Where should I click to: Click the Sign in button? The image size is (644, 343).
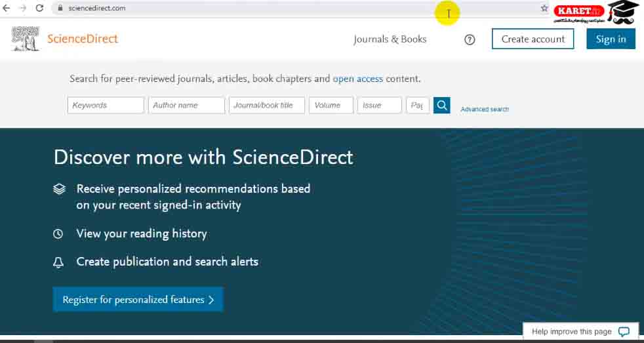(x=611, y=39)
